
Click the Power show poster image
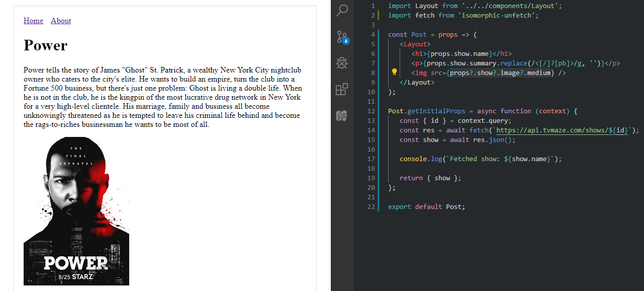pyautogui.click(x=76, y=211)
